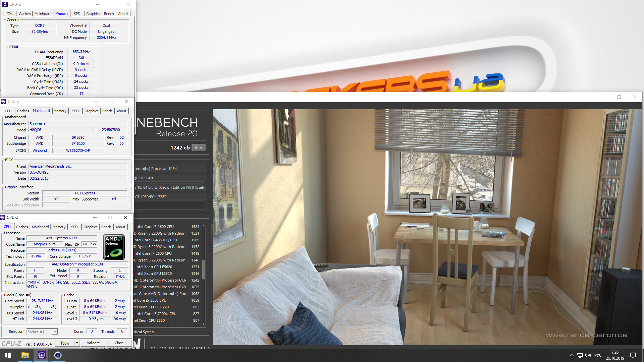Open the Mainboard tab in the bottom CPU-Z window

[x=40, y=227]
